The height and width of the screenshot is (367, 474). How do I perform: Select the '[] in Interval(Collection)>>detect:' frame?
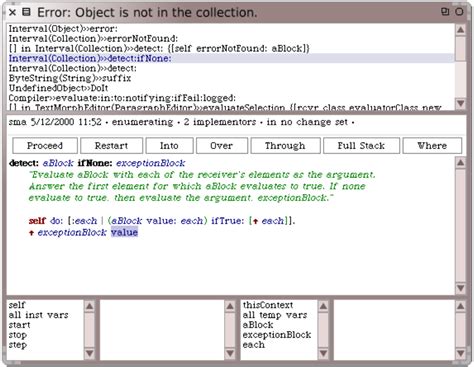point(230,49)
